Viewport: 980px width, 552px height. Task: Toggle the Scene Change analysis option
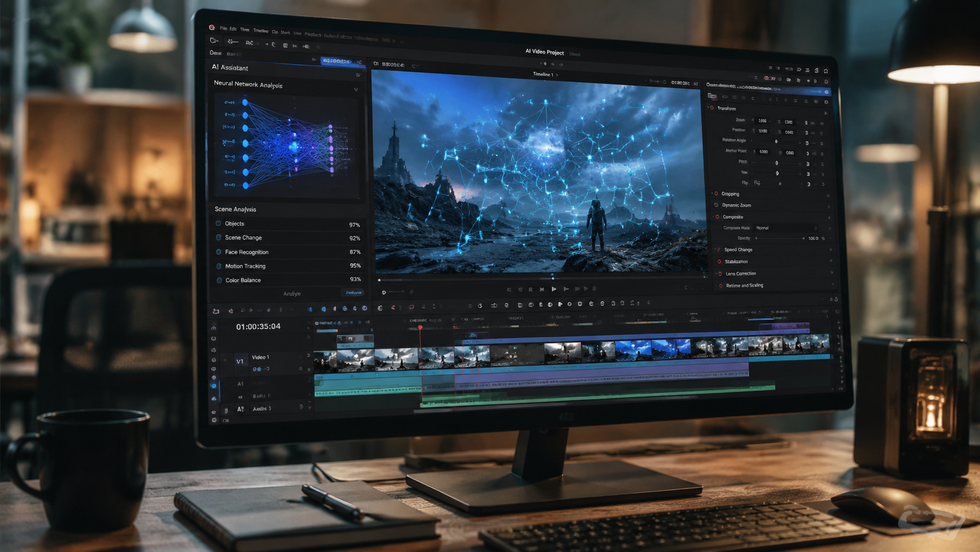(219, 238)
